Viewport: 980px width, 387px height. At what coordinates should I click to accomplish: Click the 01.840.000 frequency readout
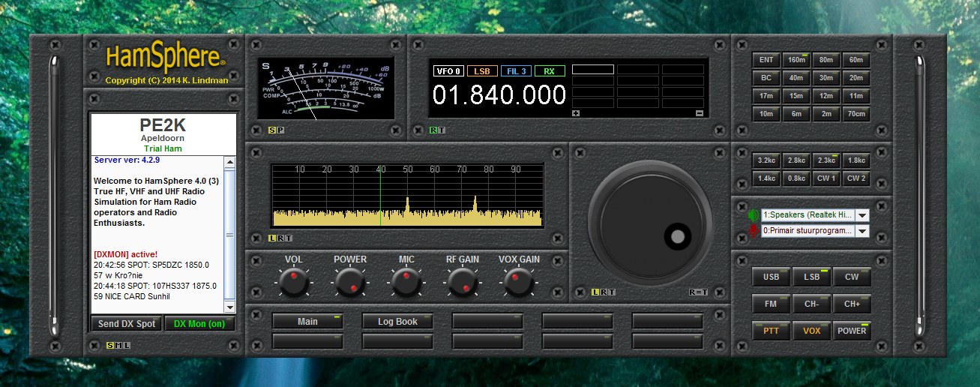tap(499, 95)
